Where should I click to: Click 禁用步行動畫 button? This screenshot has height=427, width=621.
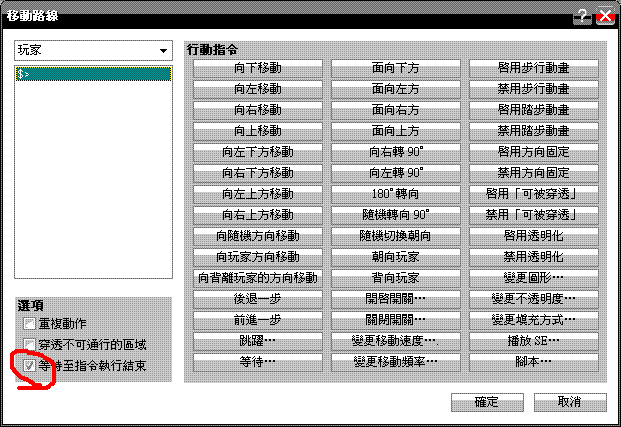click(x=533, y=89)
